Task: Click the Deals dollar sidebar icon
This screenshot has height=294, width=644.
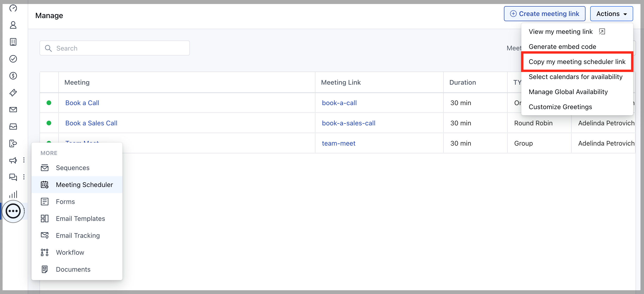Action: click(13, 76)
